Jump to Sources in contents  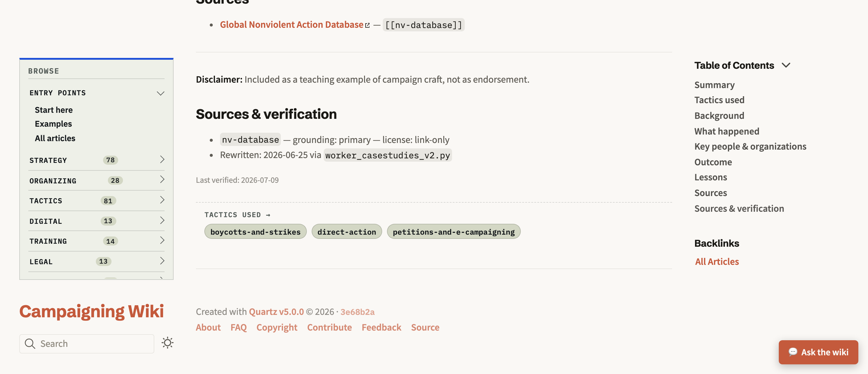click(710, 193)
